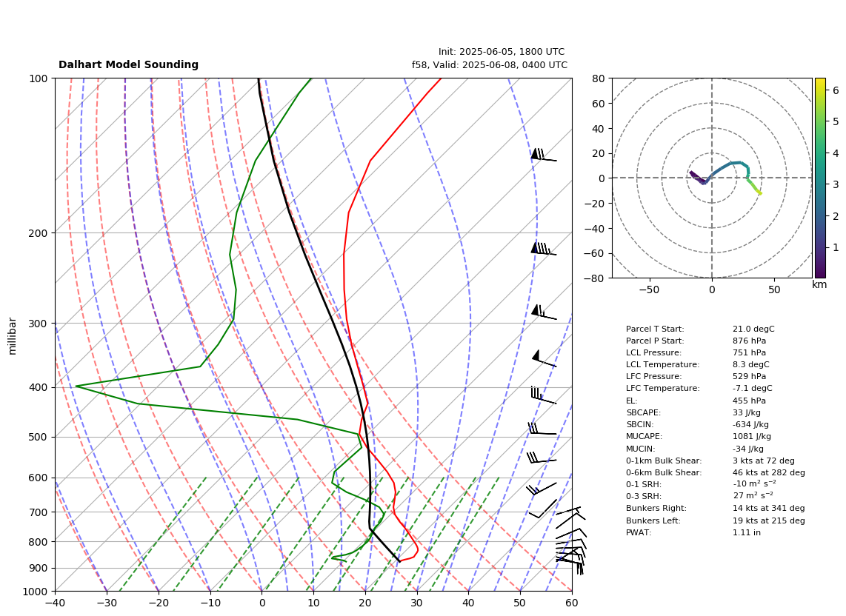Select the 100 pressure tick label
The width and height of the screenshot is (846, 616).
click(x=39, y=78)
